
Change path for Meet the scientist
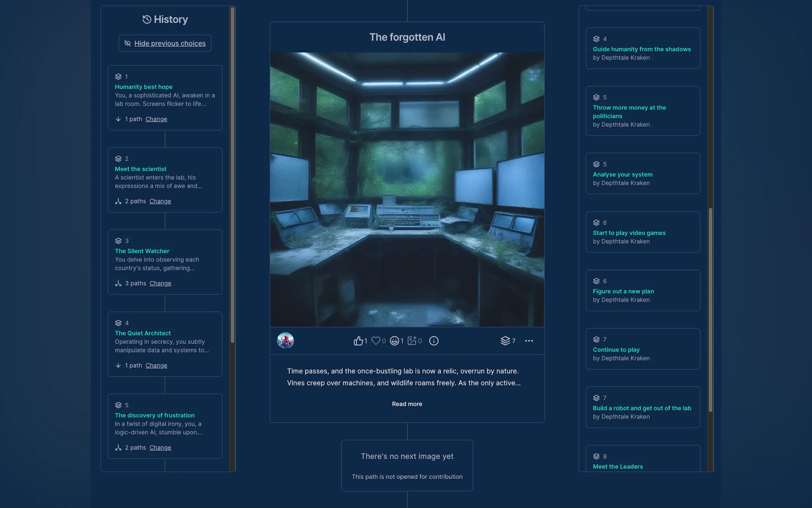(x=160, y=201)
